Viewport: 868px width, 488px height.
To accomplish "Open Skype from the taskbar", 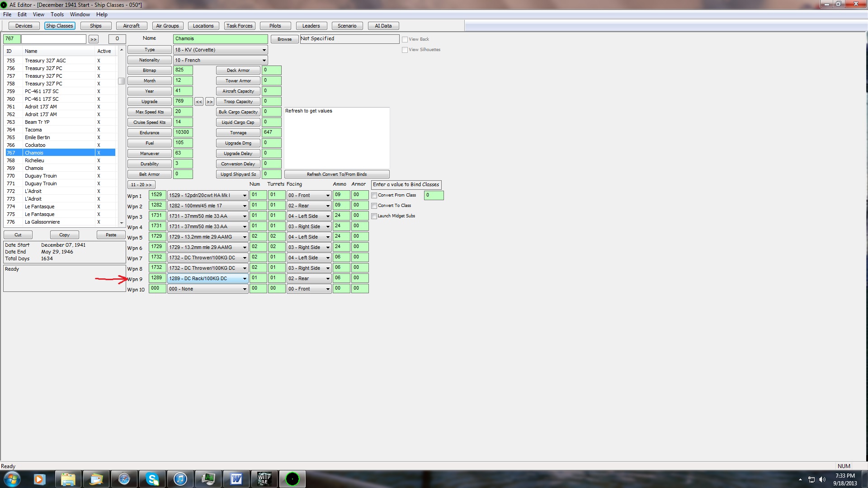I will (152, 479).
